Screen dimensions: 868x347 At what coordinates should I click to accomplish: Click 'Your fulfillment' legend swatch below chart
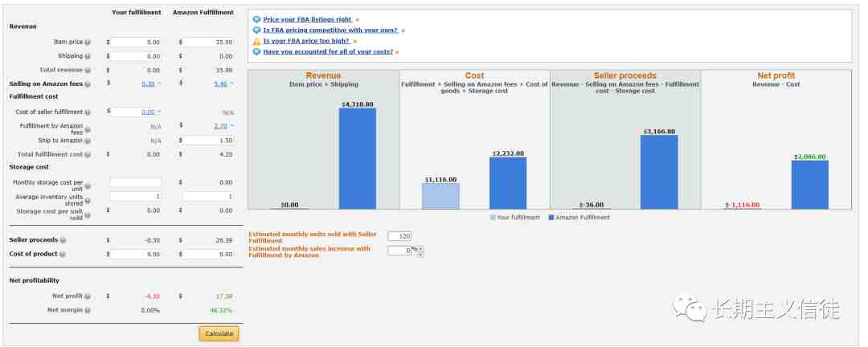[x=493, y=218]
